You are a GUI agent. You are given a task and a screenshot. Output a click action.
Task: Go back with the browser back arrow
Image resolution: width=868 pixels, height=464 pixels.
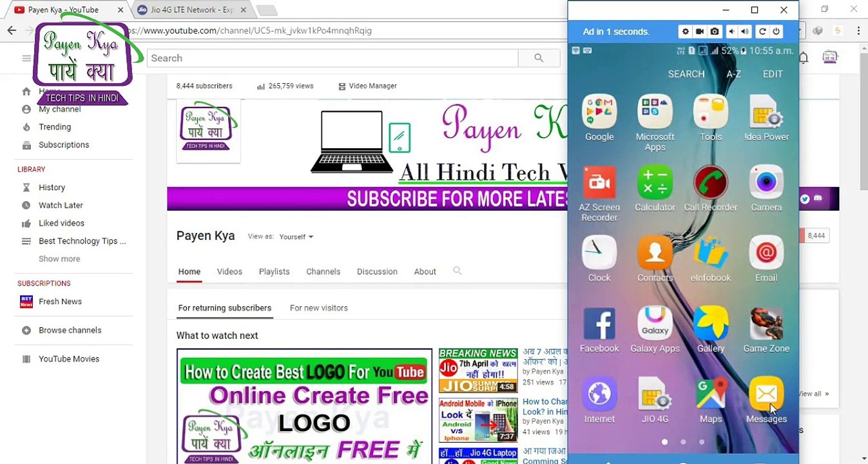pyautogui.click(x=12, y=30)
